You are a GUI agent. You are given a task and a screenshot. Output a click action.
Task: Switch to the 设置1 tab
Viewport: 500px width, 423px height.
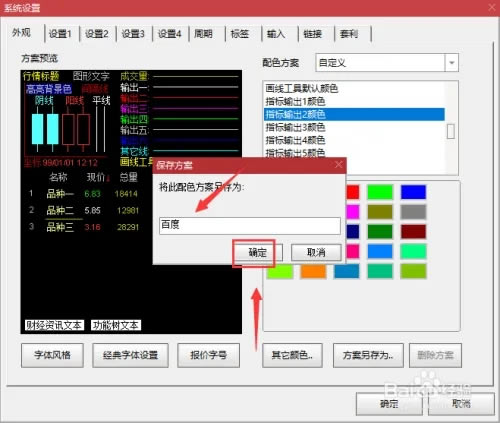click(60, 34)
